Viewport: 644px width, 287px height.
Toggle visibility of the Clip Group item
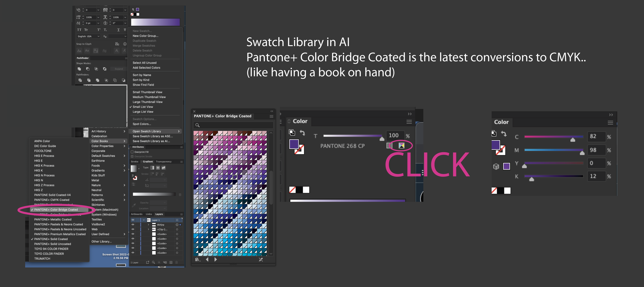pyautogui.click(x=133, y=229)
